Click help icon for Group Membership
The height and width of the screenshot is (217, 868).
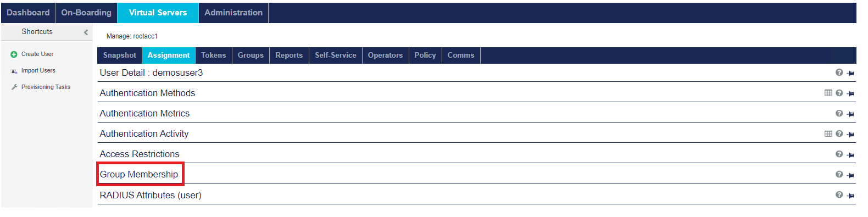839,175
